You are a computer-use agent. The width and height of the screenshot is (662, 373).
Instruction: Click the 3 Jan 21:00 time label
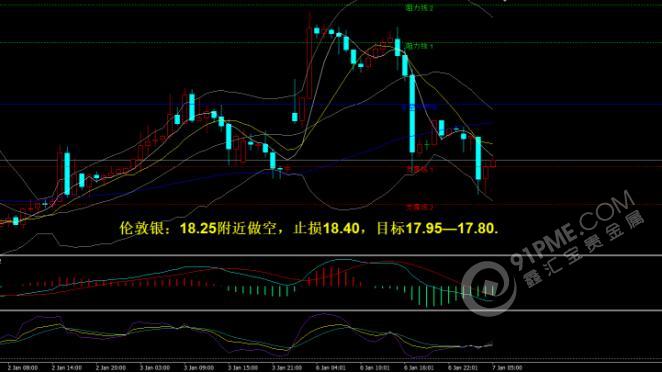coord(287,368)
